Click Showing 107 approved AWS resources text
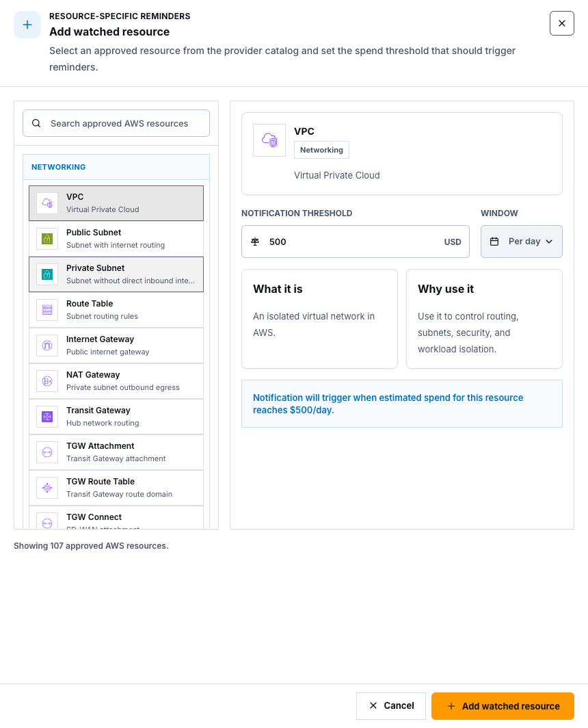Viewport: 588px width, 728px height. pyautogui.click(x=91, y=546)
